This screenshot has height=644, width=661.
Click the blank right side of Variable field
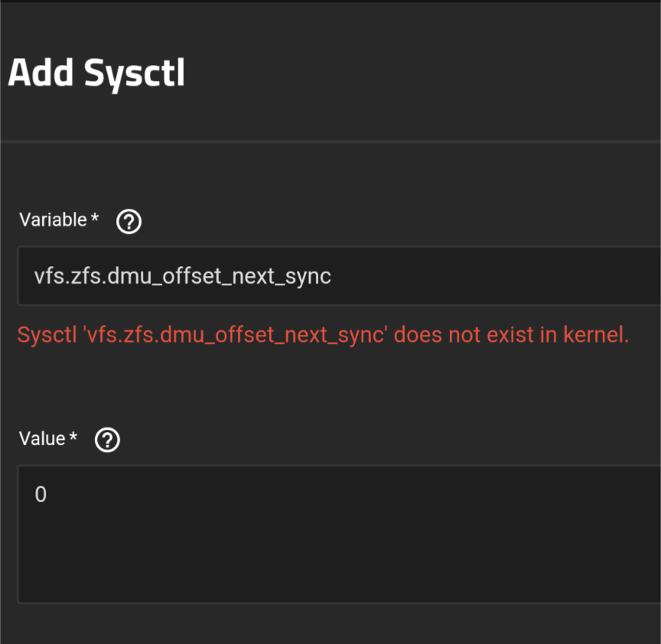(x=536, y=276)
